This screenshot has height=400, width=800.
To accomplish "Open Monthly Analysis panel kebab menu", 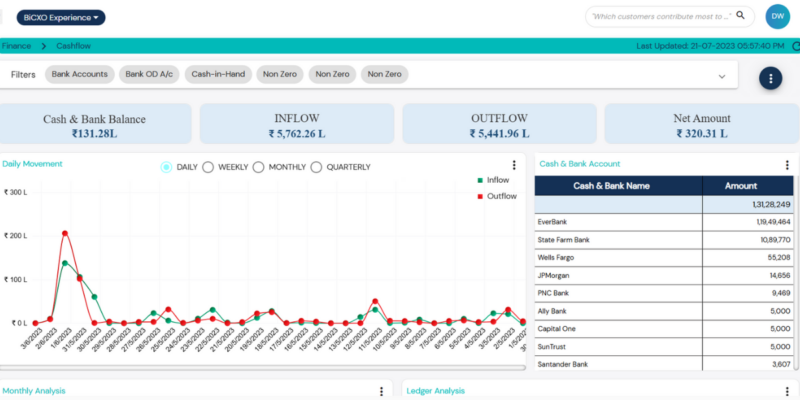I will [381, 392].
